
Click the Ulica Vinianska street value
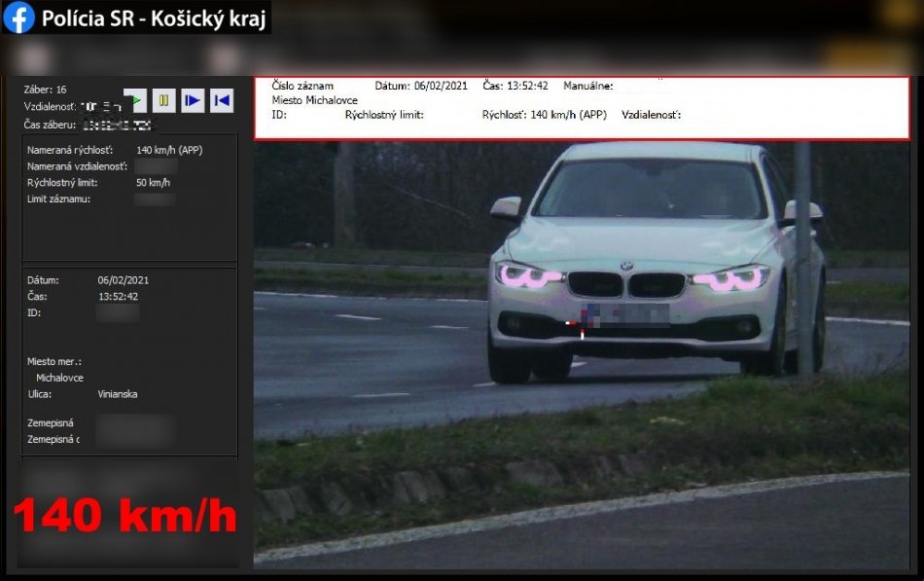118,394
